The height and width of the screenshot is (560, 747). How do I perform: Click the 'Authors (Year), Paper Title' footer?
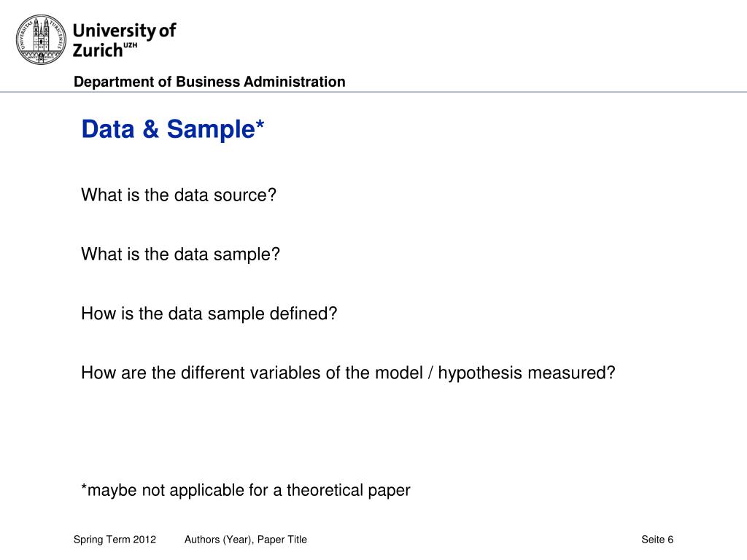click(246, 540)
